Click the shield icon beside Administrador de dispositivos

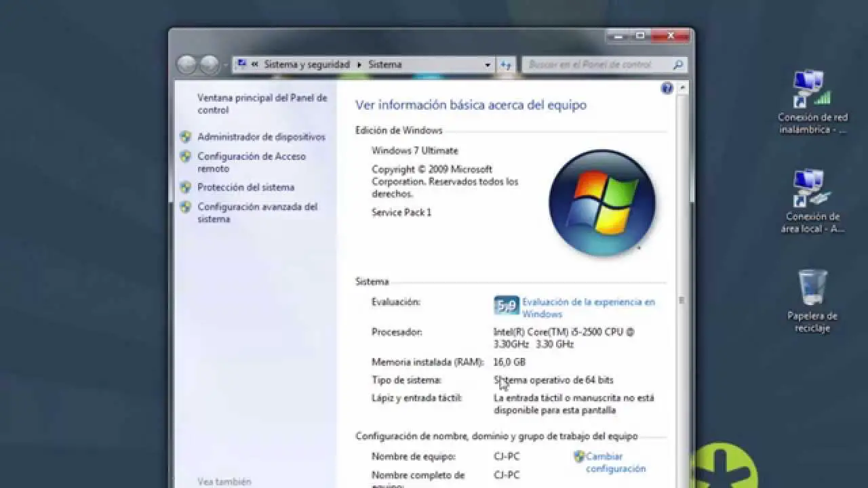pyautogui.click(x=185, y=136)
